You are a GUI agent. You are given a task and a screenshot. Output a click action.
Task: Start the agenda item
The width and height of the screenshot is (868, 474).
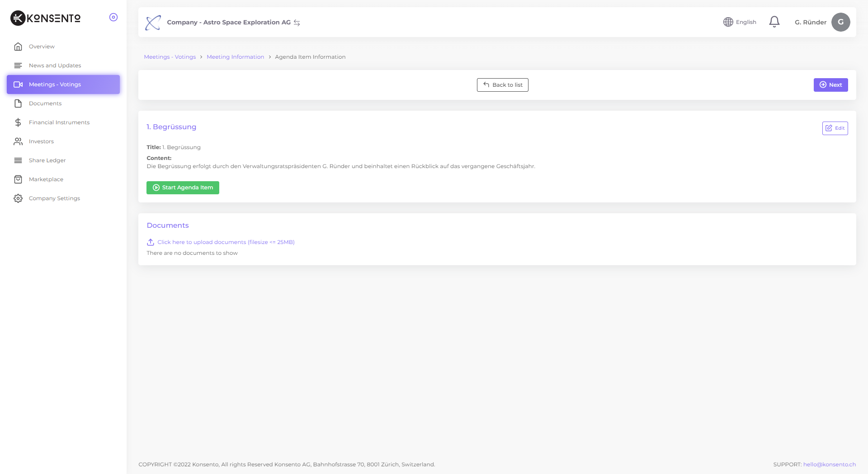click(183, 188)
